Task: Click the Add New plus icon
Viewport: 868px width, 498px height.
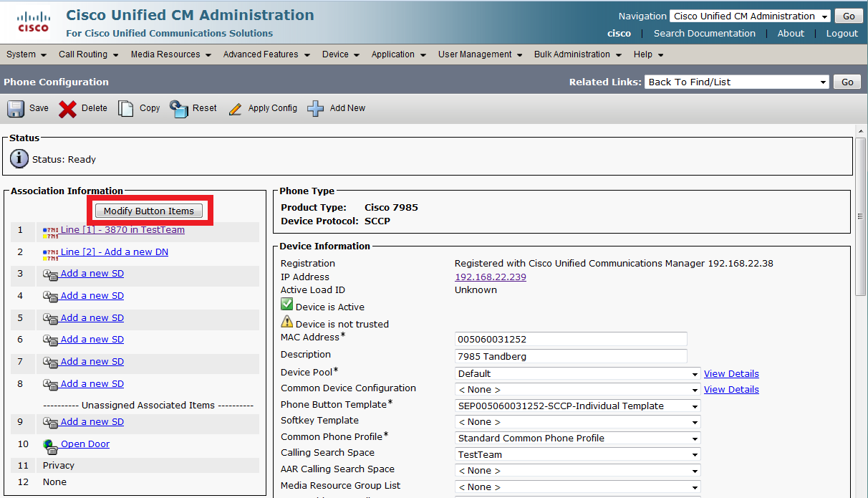Action: 315,108
